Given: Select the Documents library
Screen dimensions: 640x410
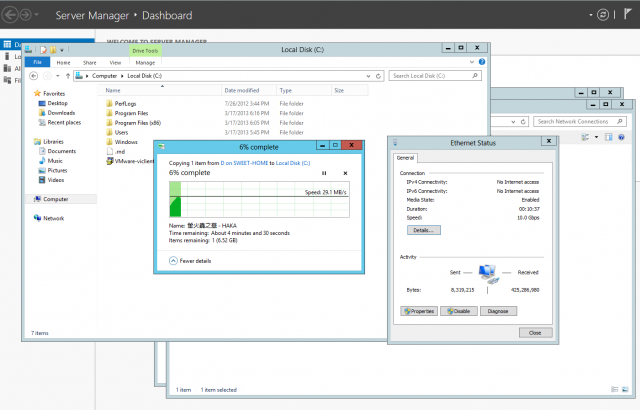Looking at the screenshot, I should click(58, 151).
